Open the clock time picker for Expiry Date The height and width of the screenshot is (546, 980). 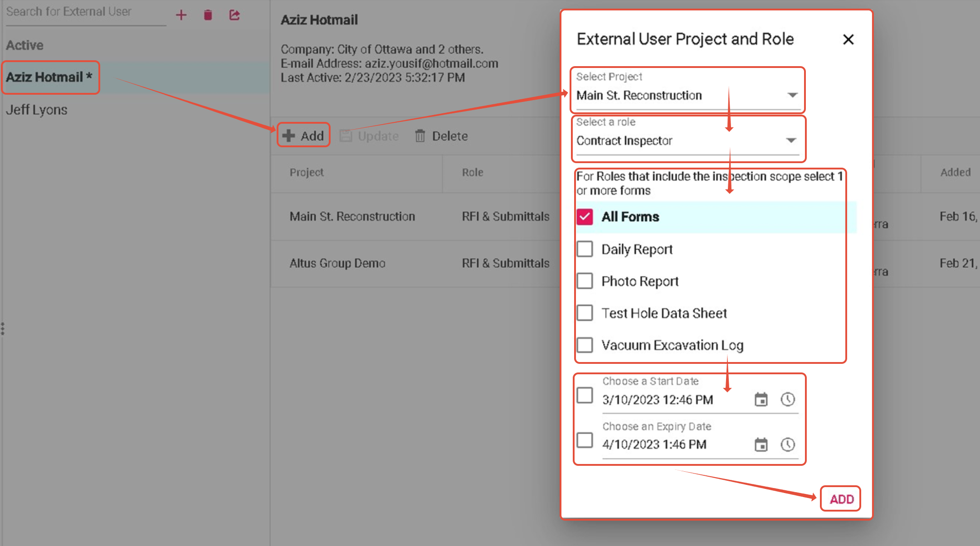788,445
